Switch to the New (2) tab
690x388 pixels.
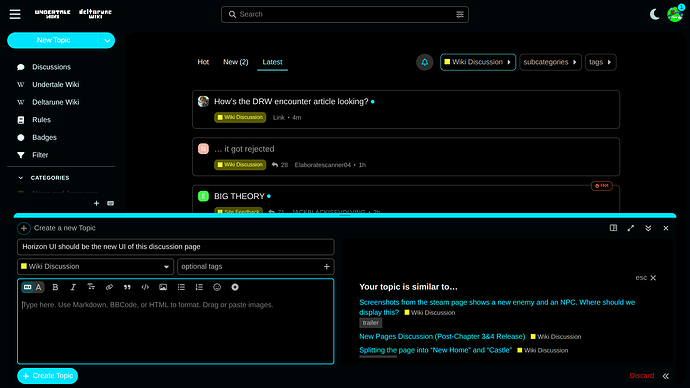[x=235, y=62]
